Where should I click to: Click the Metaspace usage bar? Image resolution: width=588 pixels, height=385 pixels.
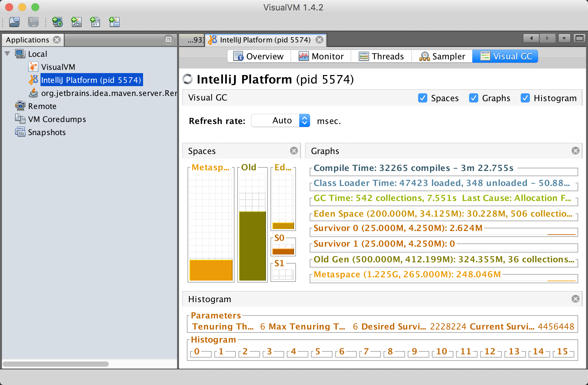pos(211,270)
